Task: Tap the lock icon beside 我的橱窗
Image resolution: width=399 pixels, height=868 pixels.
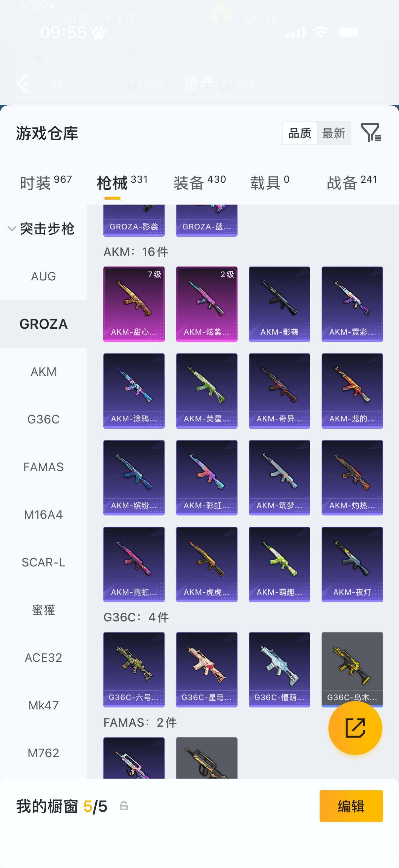Action: point(124,806)
